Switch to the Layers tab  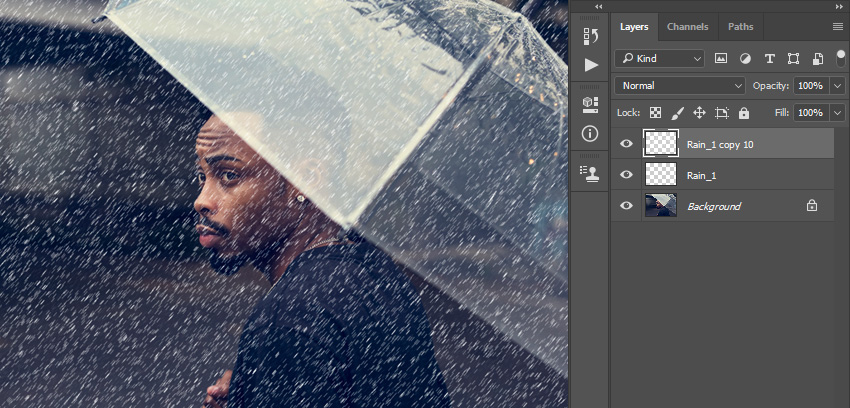[x=634, y=27]
